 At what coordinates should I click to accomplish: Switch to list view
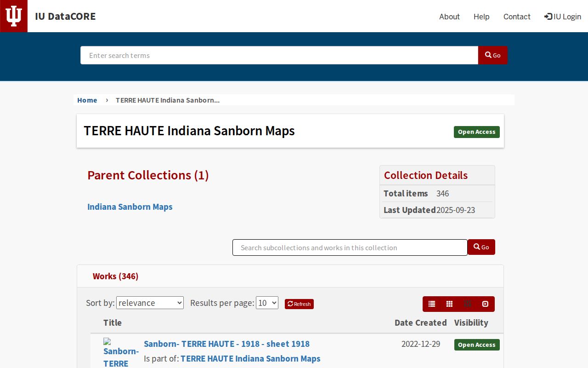pos(432,304)
